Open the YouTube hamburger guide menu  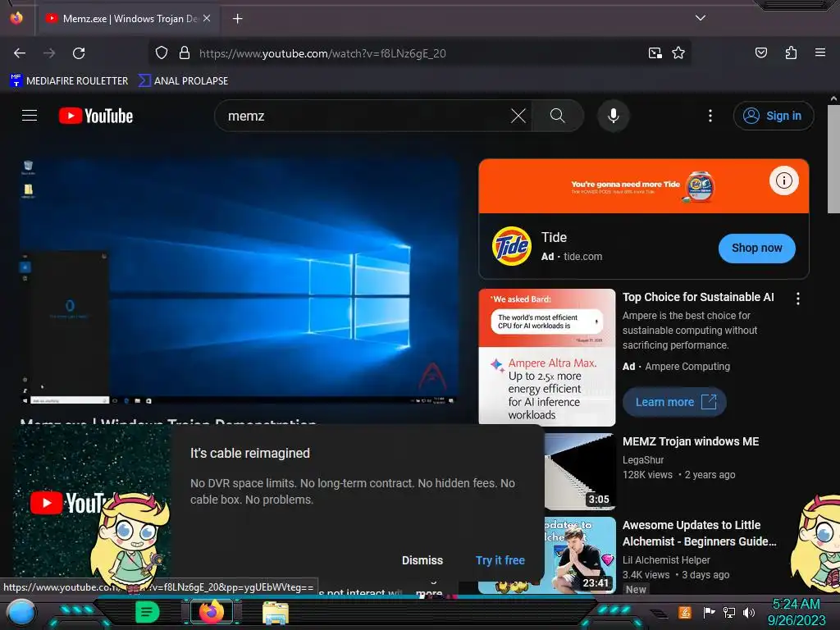pos(30,115)
